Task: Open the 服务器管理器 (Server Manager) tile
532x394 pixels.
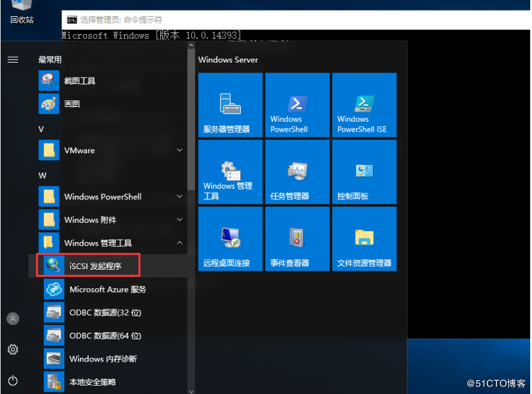Action: click(230, 105)
